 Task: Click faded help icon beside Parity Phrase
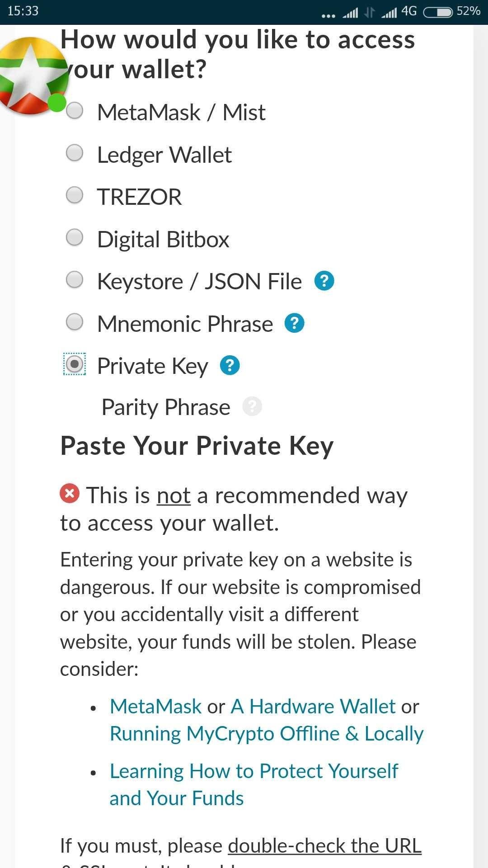[252, 406]
